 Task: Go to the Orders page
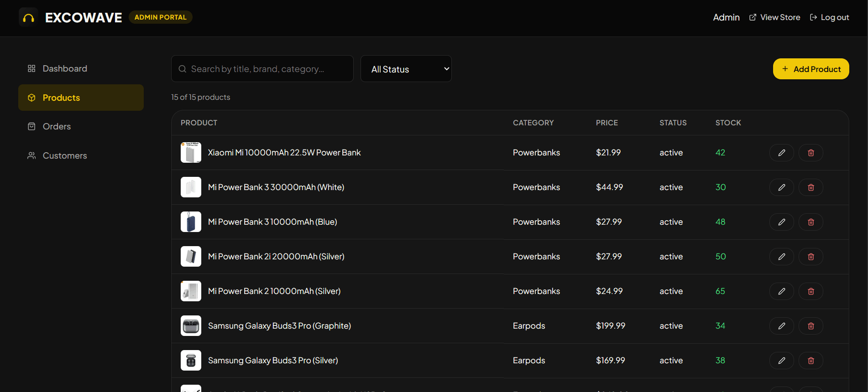[x=81, y=126]
